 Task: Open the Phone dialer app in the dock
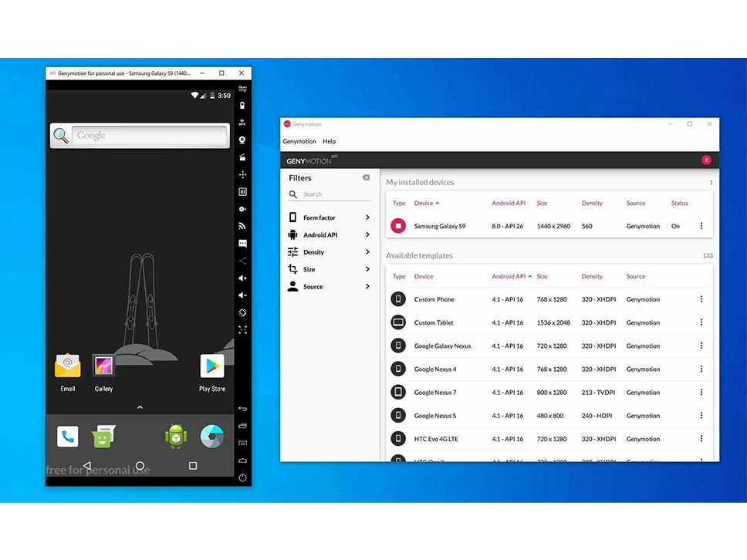click(68, 437)
